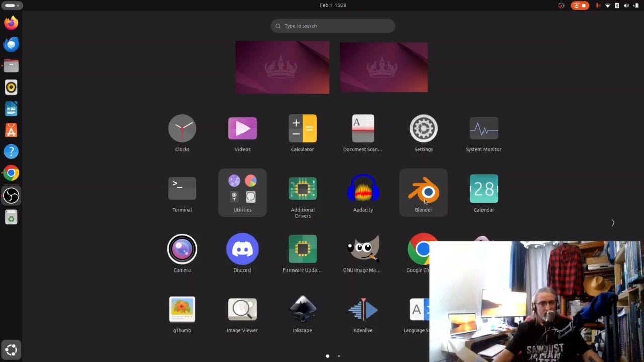Open Language Support from the grid
644x362 pixels.
point(419,310)
